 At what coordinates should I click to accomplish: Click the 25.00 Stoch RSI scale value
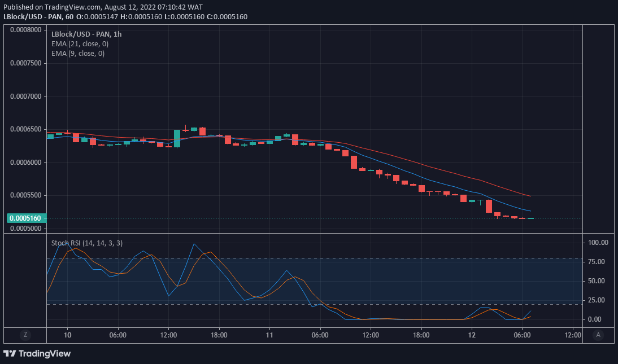598,300
